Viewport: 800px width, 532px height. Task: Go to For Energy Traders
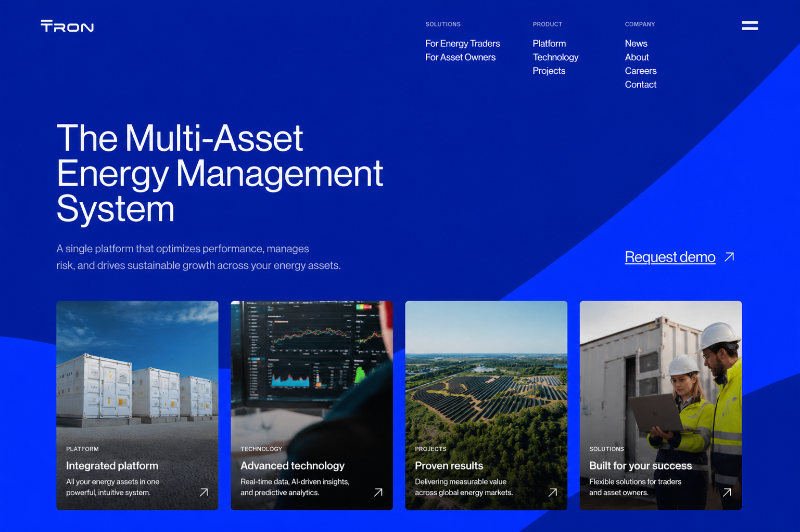pyautogui.click(x=462, y=44)
